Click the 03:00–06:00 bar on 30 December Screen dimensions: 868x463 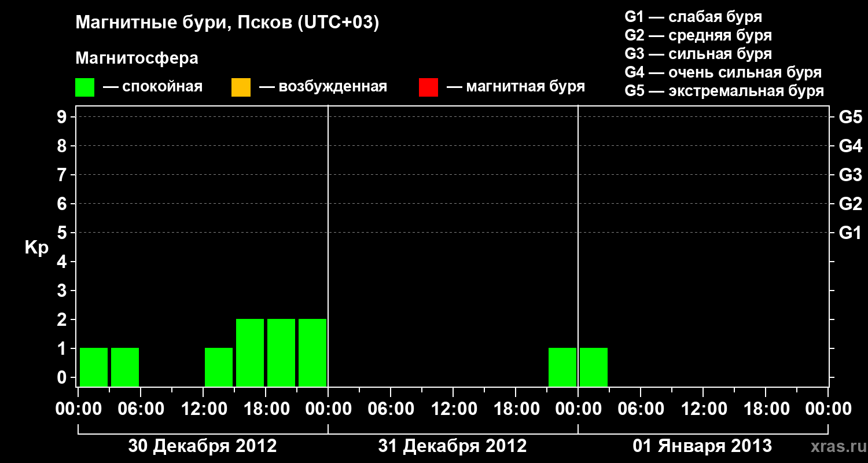click(x=125, y=367)
